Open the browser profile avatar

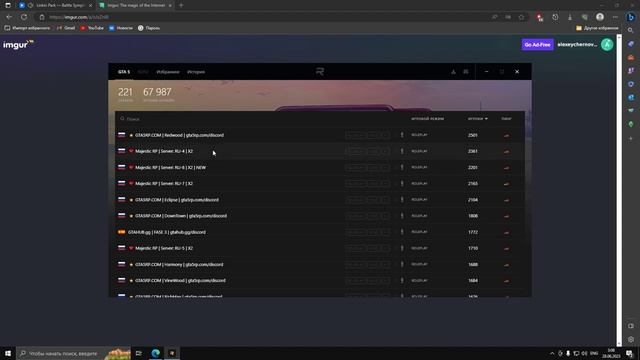(600, 17)
